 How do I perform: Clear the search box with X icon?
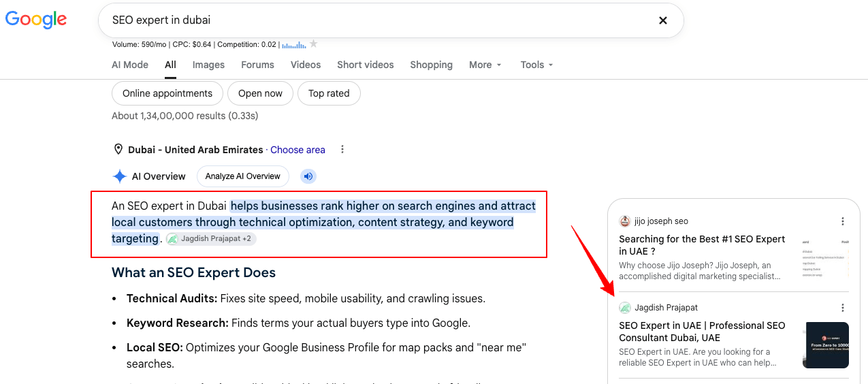click(x=662, y=20)
